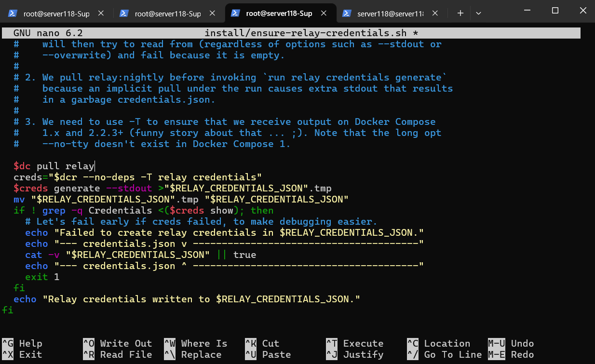Close the active nano editor tab
The width and height of the screenshot is (595, 364).
click(324, 13)
